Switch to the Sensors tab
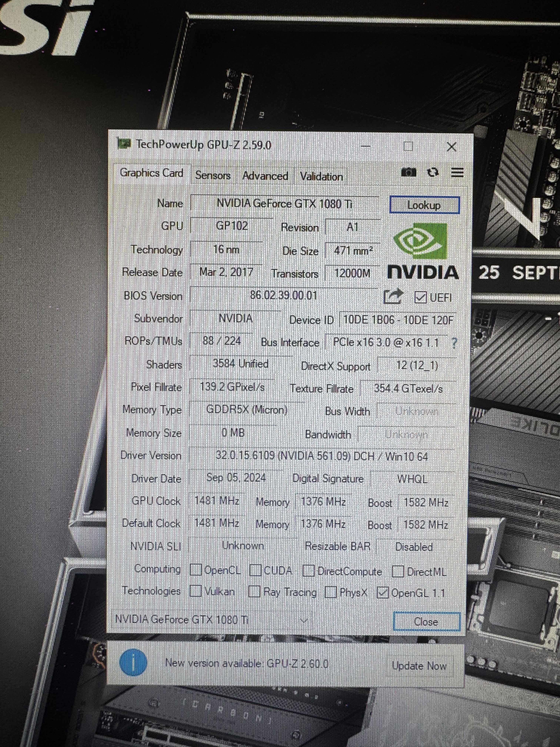The height and width of the screenshot is (747, 560). point(213,175)
